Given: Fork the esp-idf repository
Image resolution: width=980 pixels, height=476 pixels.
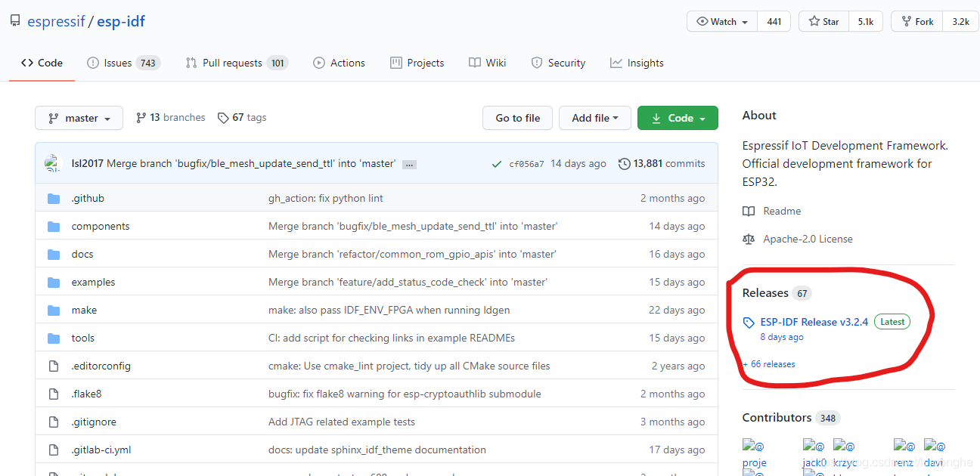Looking at the screenshot, I should [916, 22].
